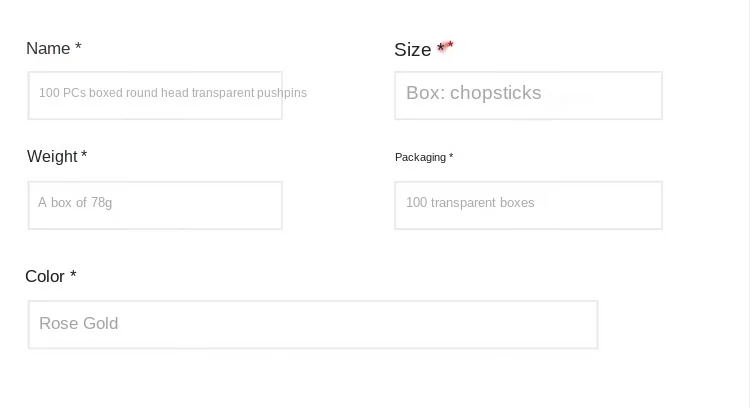Screen dimensions: 750x408
Task: Click the "Box: chopsticks" placeholder text
Action: (473, 93)
